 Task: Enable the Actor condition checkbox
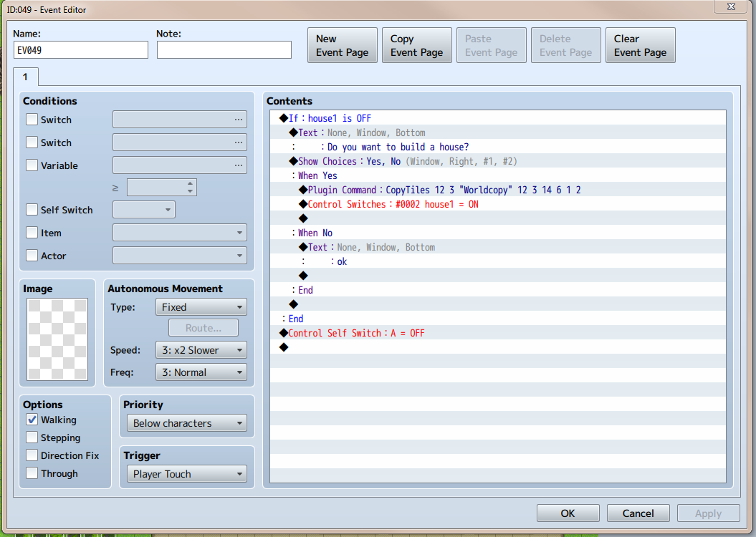tap(32, 256)
